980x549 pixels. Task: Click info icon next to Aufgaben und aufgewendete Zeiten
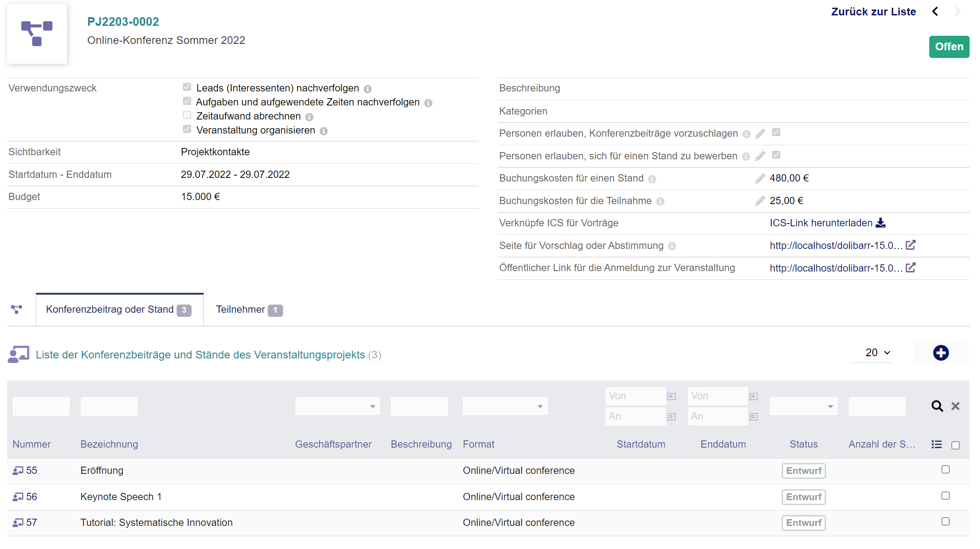[x=428, y=103]
